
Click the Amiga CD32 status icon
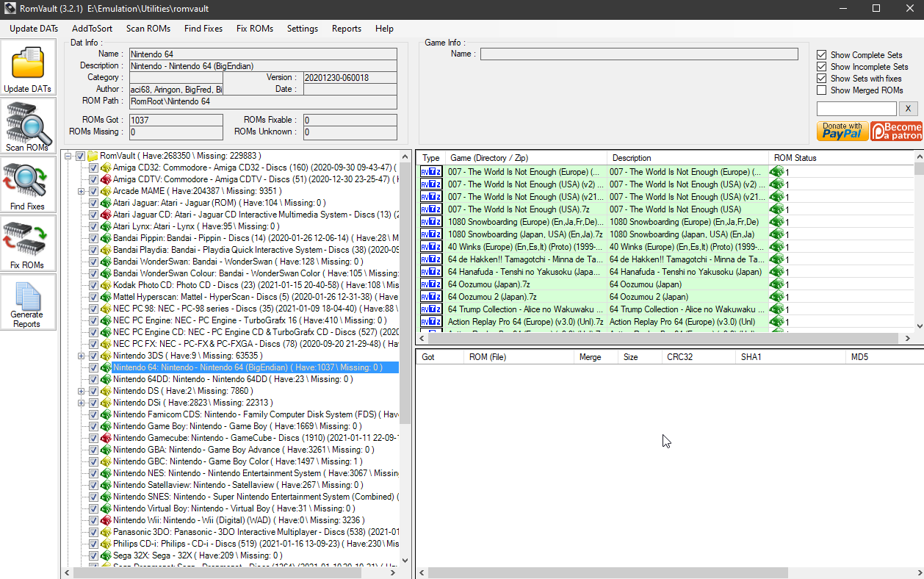[106, 168]
